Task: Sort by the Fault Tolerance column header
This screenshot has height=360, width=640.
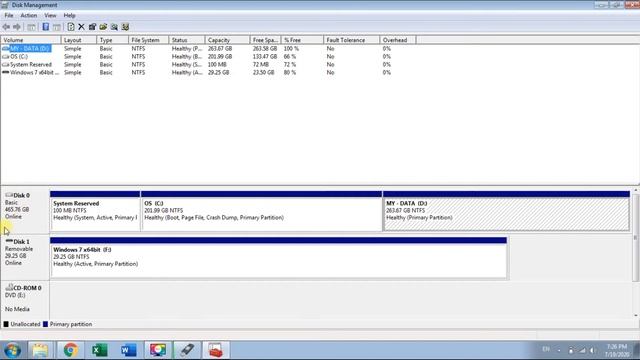Action: (351, 40)
